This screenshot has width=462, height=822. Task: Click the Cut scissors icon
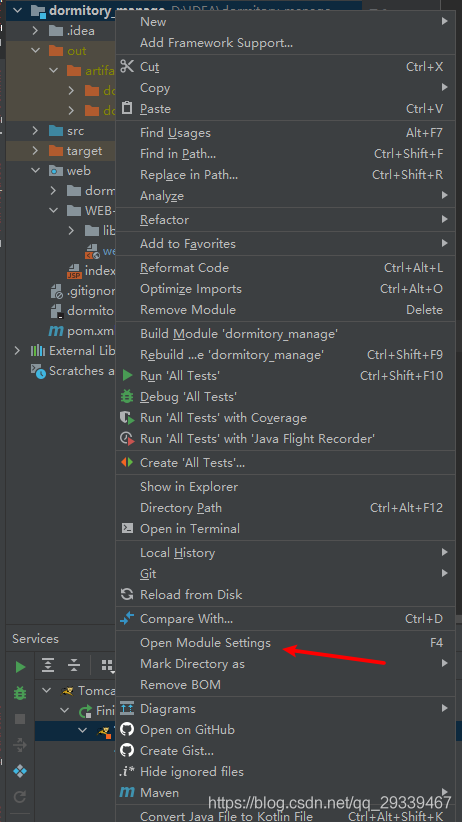click(127, 67)
